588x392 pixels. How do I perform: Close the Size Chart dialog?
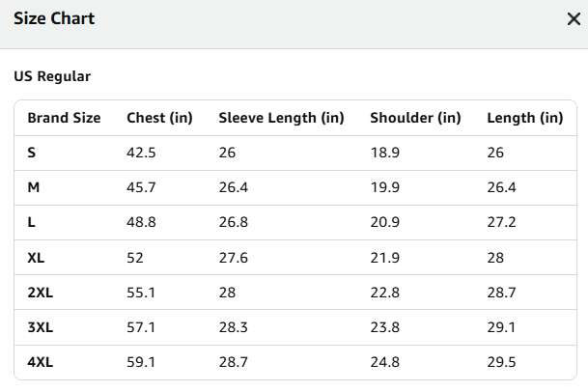[574, 18]
